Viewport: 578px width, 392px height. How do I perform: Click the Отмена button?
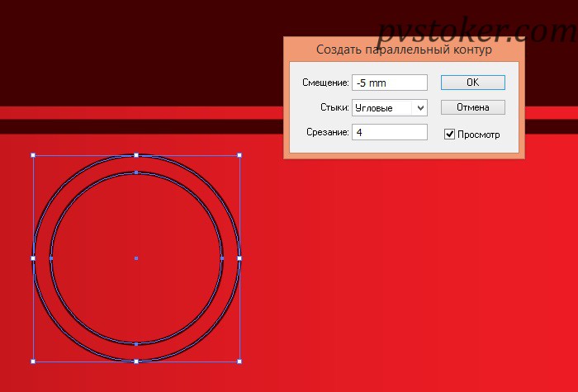pyautogui.click(x=472, y=107)
